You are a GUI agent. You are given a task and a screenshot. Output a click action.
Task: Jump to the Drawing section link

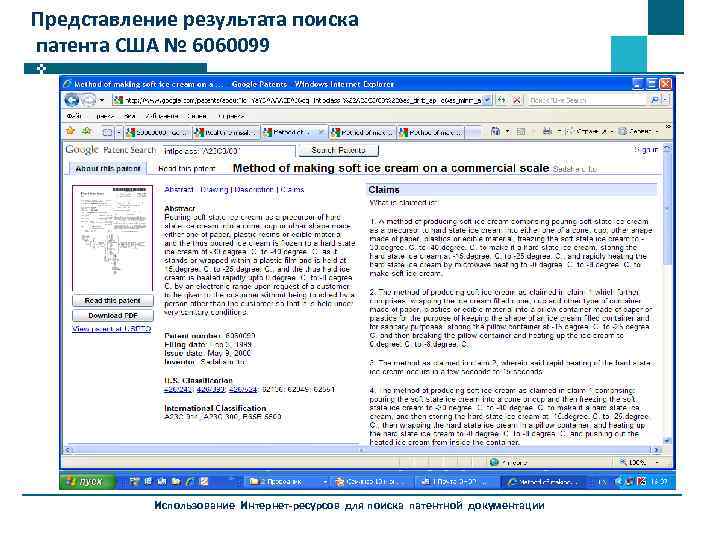(214, 189)
